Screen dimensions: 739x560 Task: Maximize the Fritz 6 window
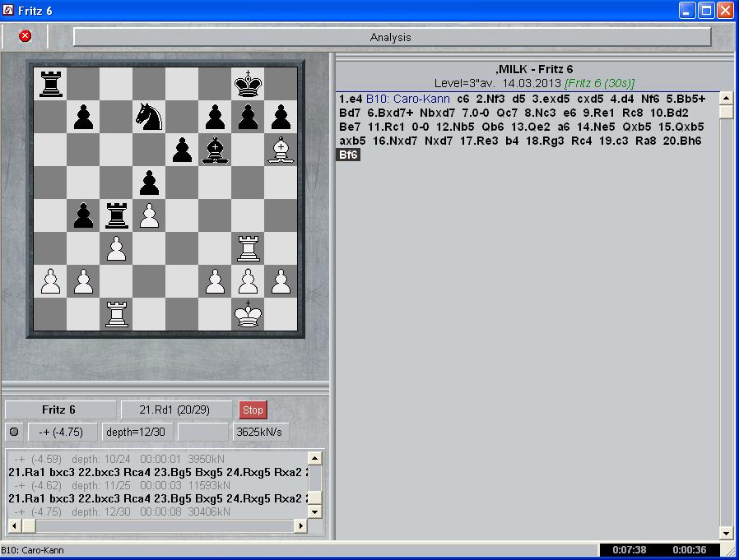point(706,11)
